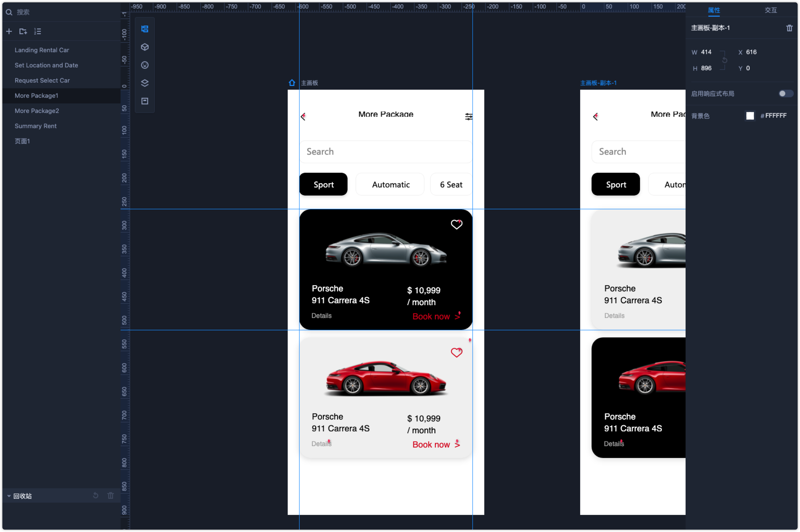This screenshot has height=532, width=800.
Task: Click the Sport chip in main artboard
Action: [x=324, y=184]
